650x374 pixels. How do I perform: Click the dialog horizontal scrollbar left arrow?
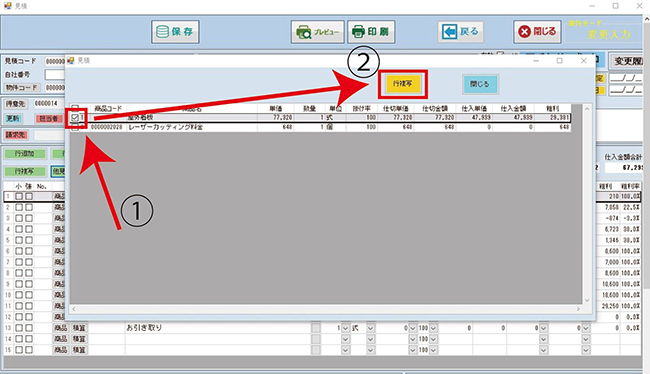coord(74,309)
